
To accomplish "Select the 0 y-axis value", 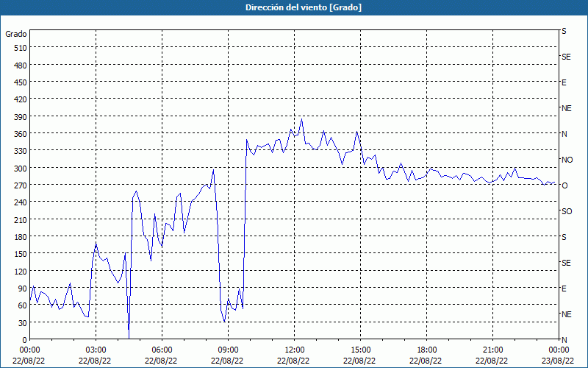I will click(x=25, y=340).
